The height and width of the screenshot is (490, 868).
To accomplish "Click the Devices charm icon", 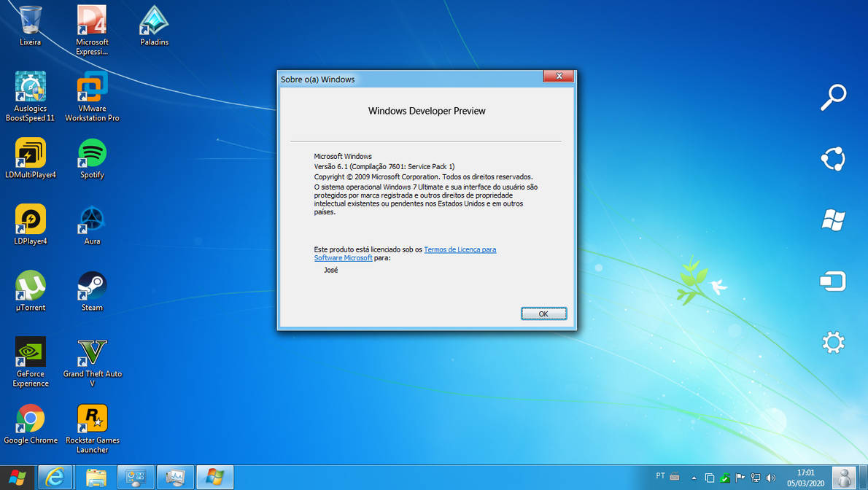I will point(833,281).
